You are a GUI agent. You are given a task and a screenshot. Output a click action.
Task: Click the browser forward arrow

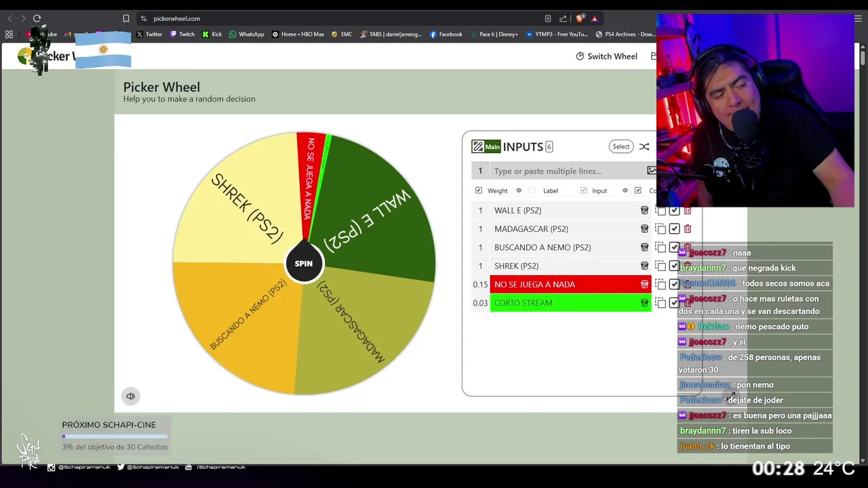pos(23,18)
